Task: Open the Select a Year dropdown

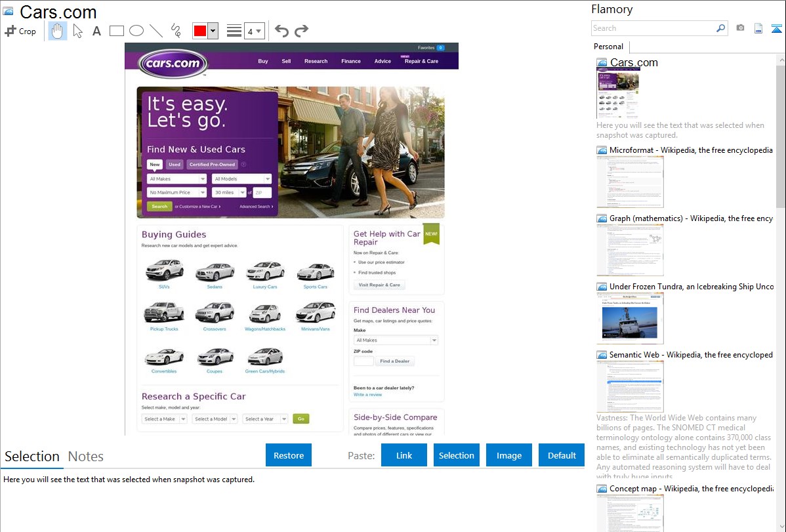Action: tap(265, 419)
